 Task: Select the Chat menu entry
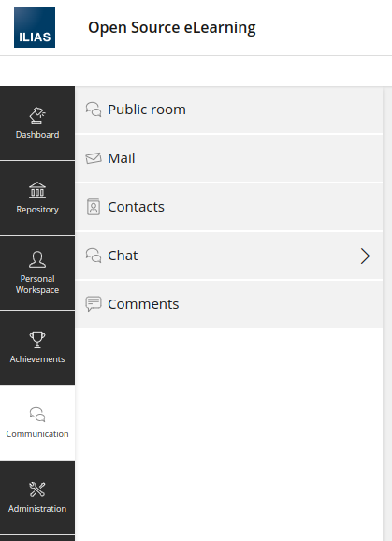coord(229,256)
